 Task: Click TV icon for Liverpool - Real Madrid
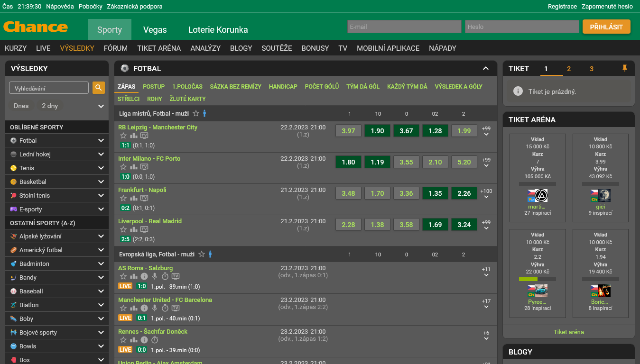pos(144,229)
